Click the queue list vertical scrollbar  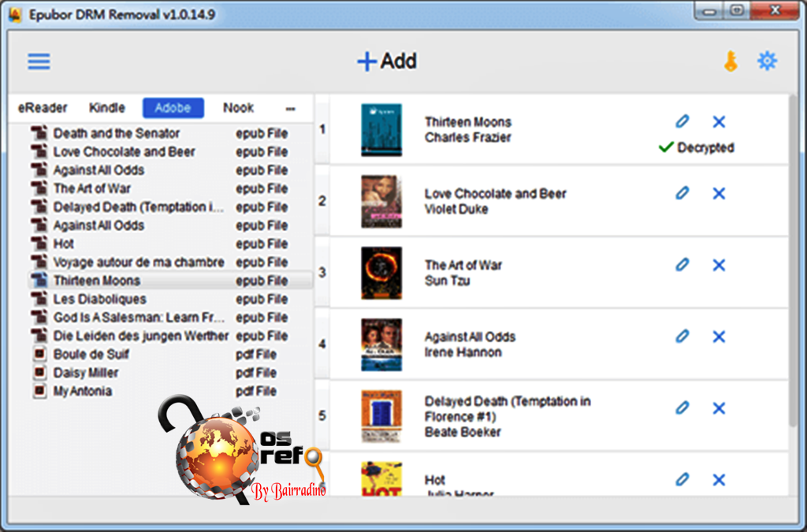coord(794,262)
